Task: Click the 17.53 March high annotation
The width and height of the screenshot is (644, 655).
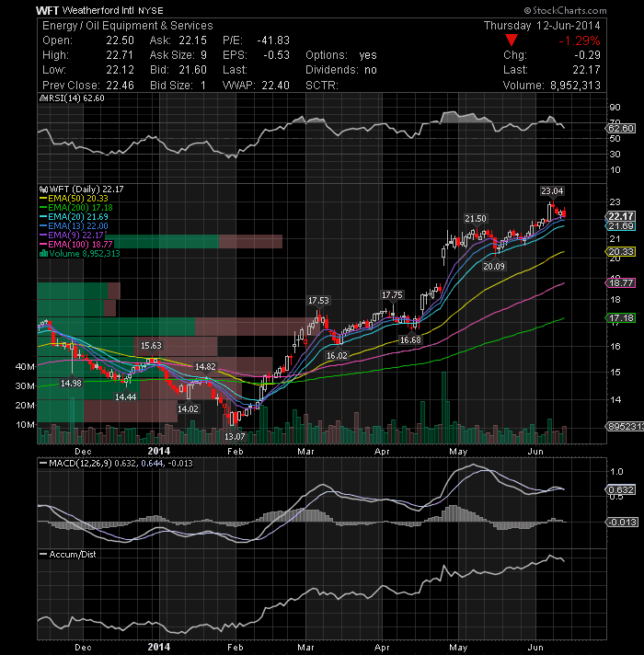Action: click(x=318, y=300)
